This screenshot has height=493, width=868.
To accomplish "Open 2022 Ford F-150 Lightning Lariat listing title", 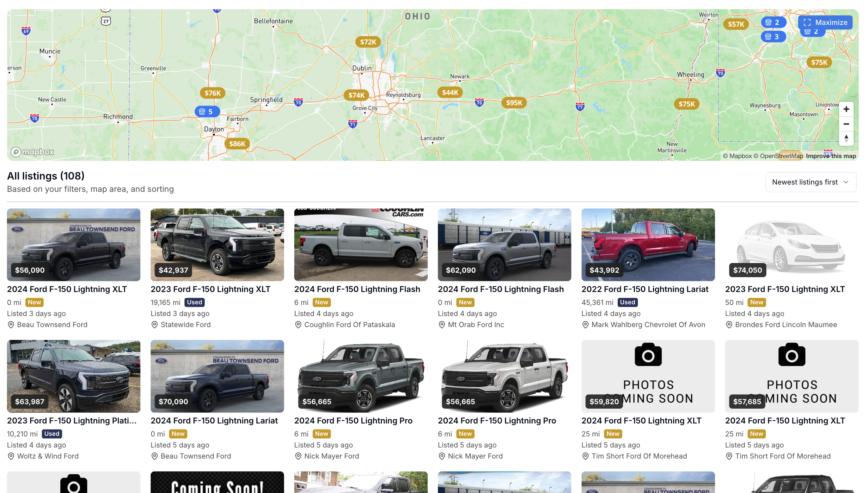I will [x=645, y=289].
